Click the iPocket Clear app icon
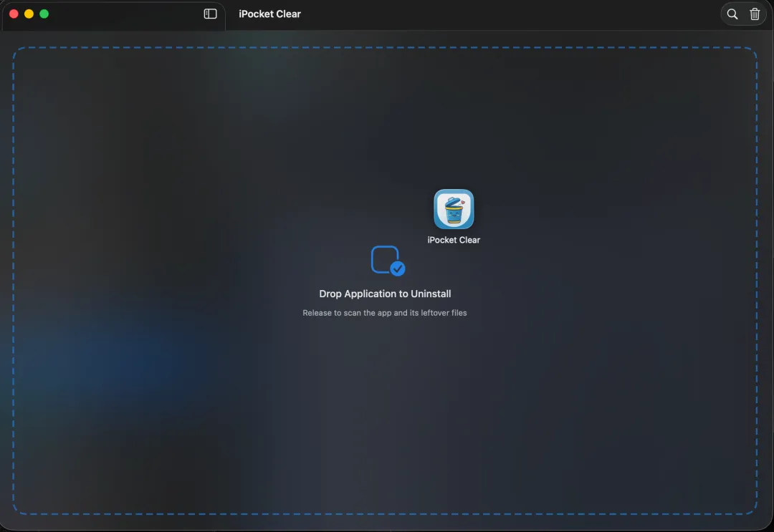This screenshot has height=532, width=774. pos(454,209)
